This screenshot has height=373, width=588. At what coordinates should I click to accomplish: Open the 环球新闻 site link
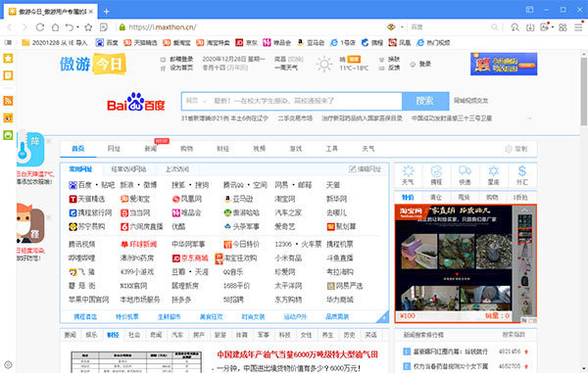point(138,244)
